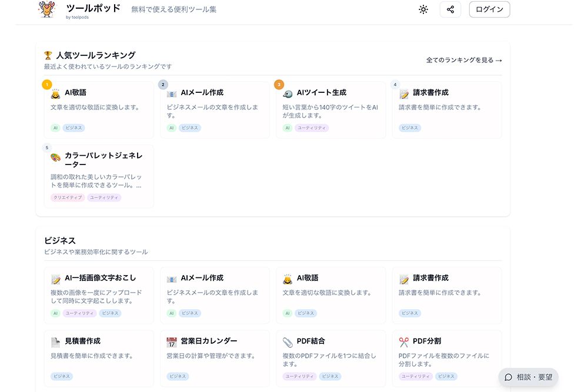Open AI一括画像文字おこし via its card icon
588x392 pixels.
55,277
